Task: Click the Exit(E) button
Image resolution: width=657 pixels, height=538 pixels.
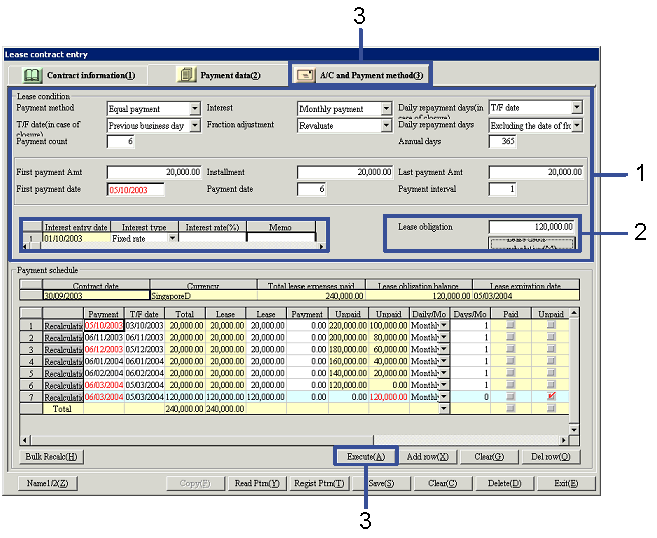Action: tap(566, 484)
